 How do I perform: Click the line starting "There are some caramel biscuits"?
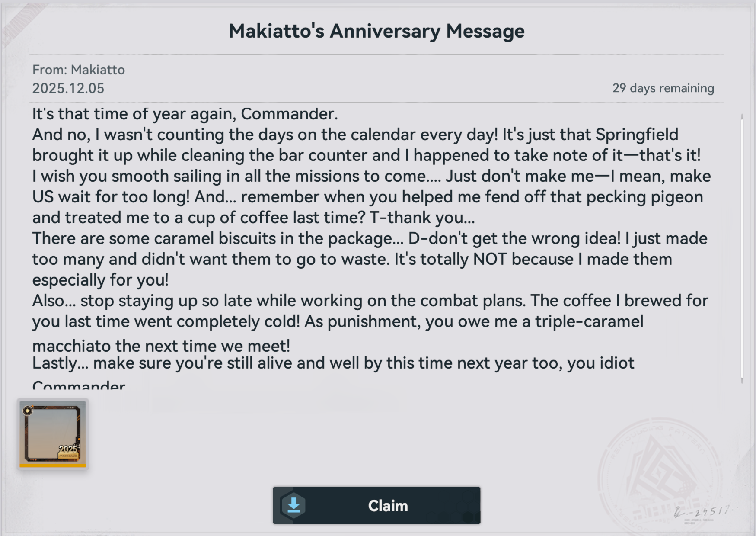coord(370,238)
